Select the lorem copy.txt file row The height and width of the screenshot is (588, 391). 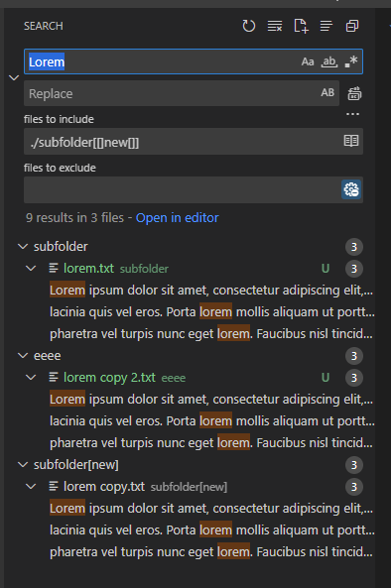coord(190,487)
